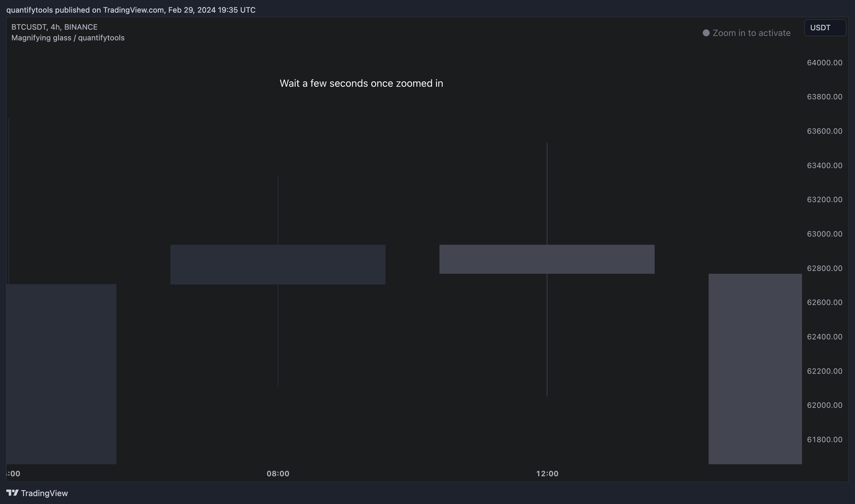Image resolution: width=855 pixels, height=504 pixels.
Task: Click the TradingView logo icon
Action: (x=12, y=493)
